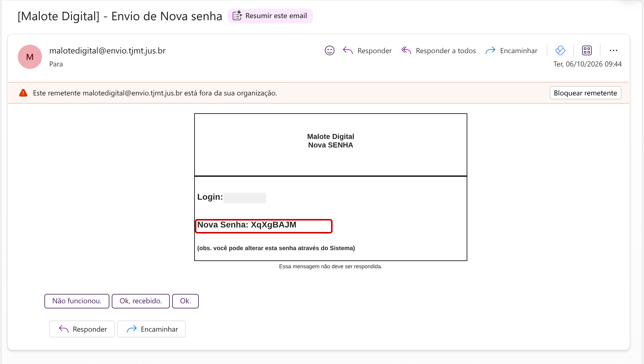Click the email subject title text
The height and width of the screenshot is (364, 644).
(120, 16)
